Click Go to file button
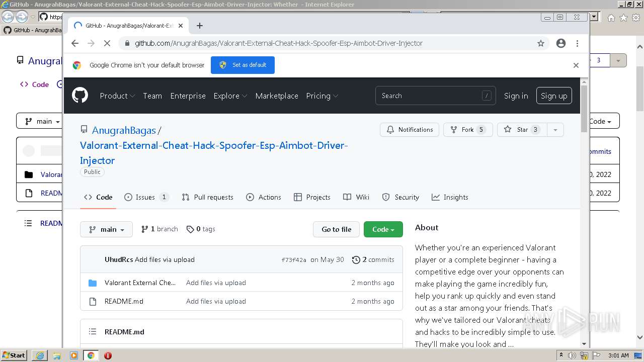 [336, 229]
